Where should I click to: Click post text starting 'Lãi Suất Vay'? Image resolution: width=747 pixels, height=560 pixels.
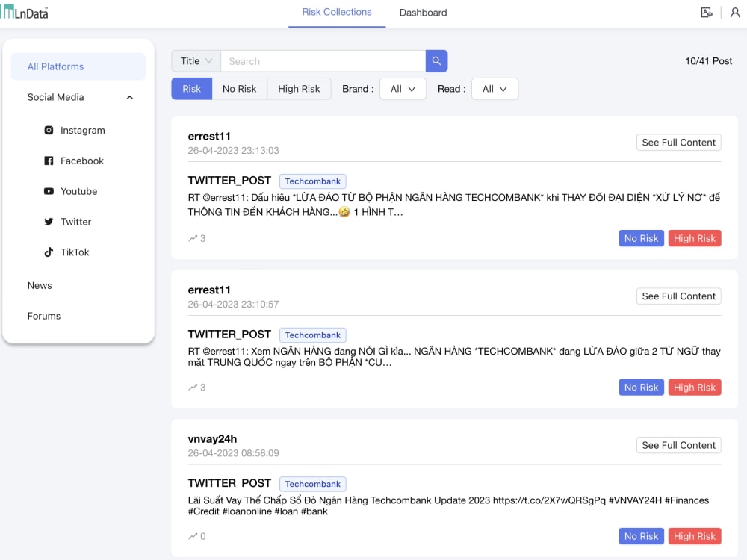click(448, 505)
